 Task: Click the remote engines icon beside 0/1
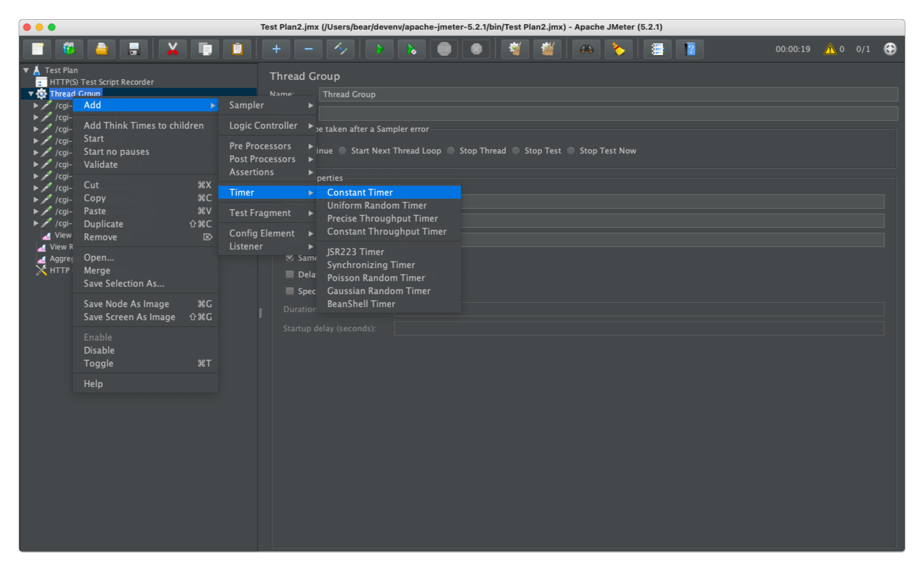click(890, 49)
